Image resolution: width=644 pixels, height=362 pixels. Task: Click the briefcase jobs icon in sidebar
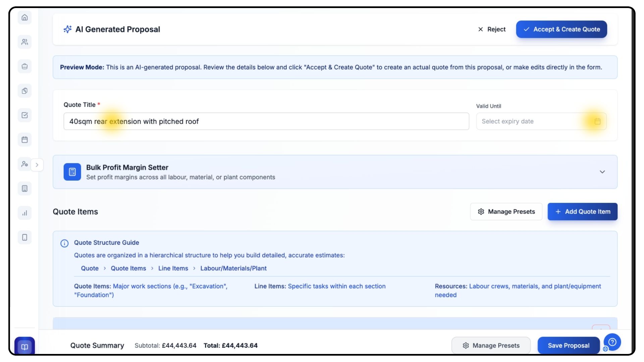click(x=24, y=66)
